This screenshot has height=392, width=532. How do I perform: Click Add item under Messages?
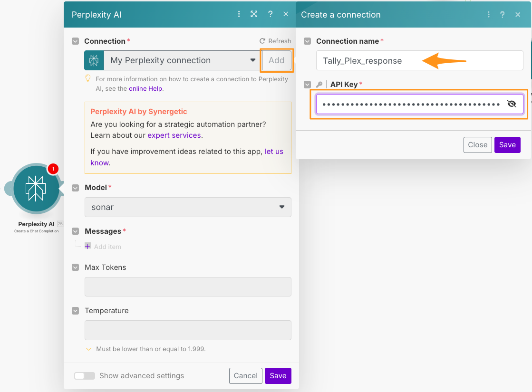click(x=107, y=247)
